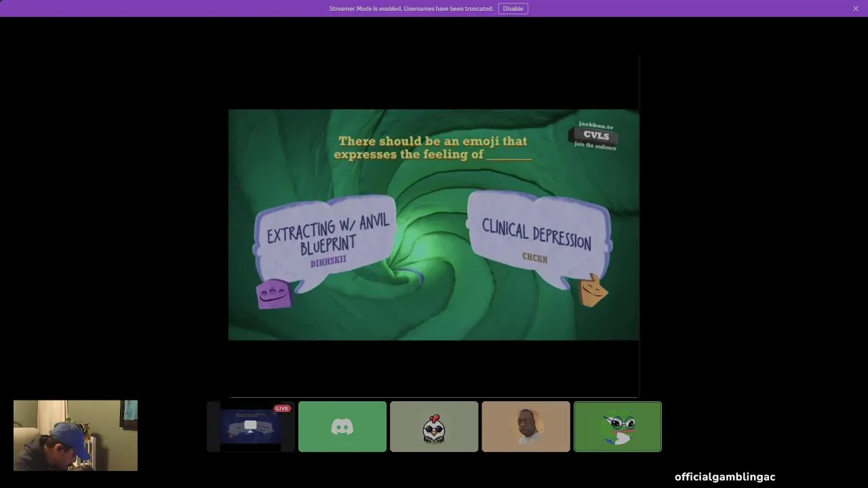The image size is (868, 488).
Task: Select the Discord logo participant tile
Action: (x=342, y=426)
